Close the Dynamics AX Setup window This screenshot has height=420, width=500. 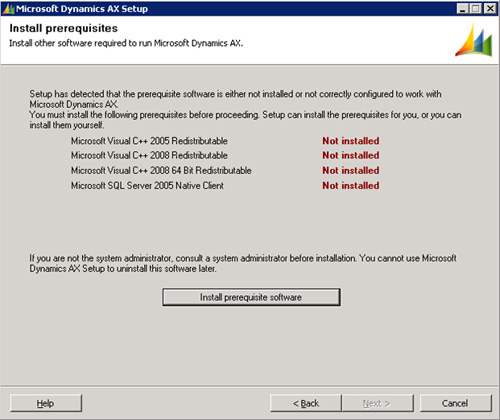tap(490, 9)
